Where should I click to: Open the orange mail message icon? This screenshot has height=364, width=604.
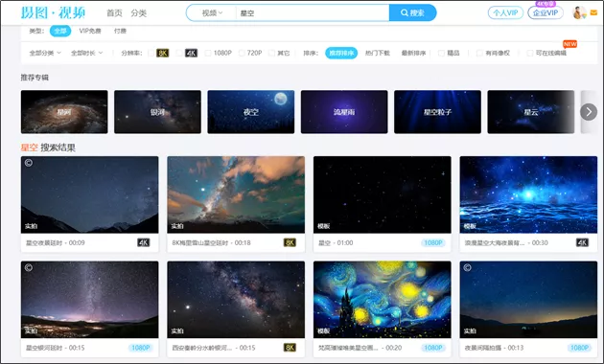click(594, 12)
